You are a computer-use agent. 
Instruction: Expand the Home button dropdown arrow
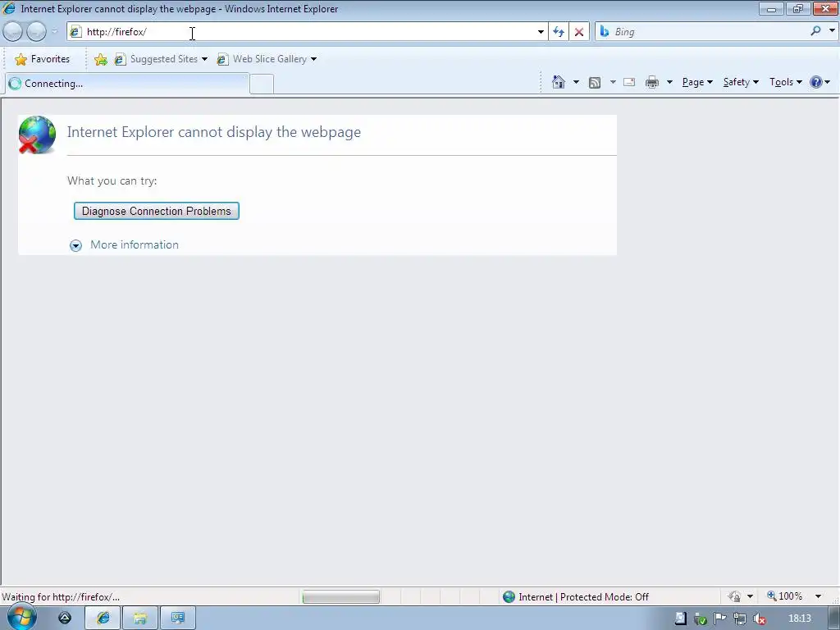click(576, 82)
